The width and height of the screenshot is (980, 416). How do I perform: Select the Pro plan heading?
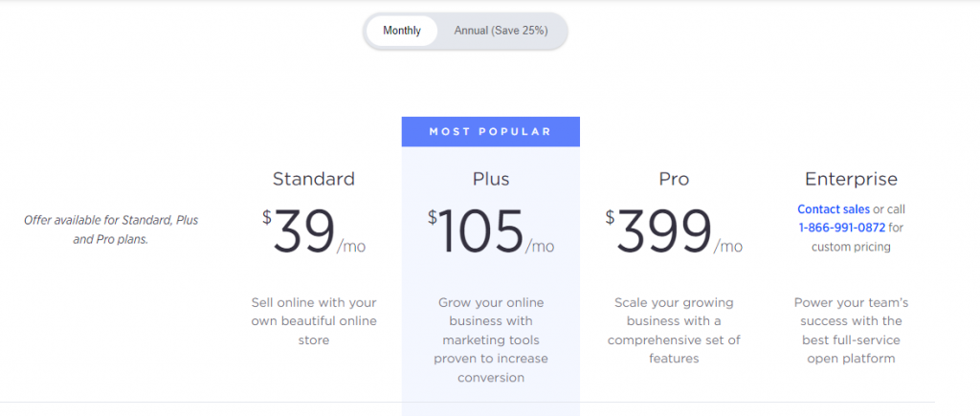(x=674, y=179)
